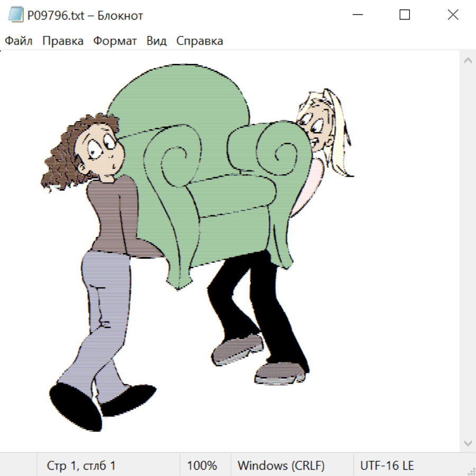Open the Вид menu
This screenshot has height=476, width=476.
click(x=157, y=41)
